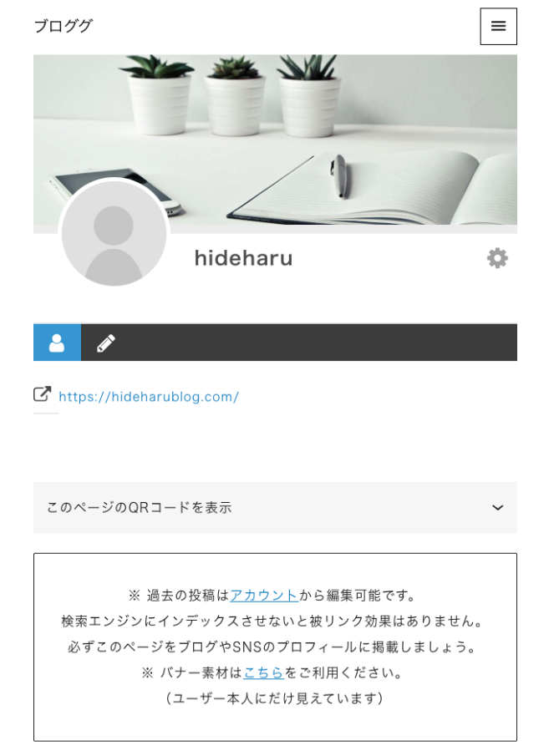Click the empty dark area of the tab bar
Image resolution: width=549 pixels, height=756 pixels.
323,342
